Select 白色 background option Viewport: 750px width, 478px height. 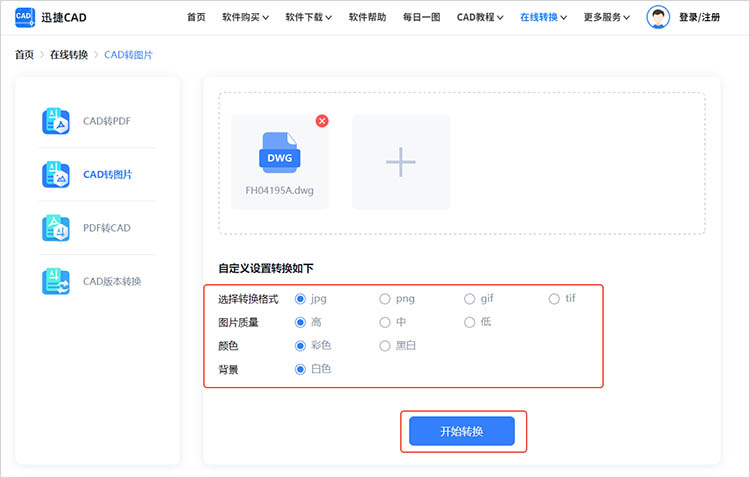[x=300, y=369]
